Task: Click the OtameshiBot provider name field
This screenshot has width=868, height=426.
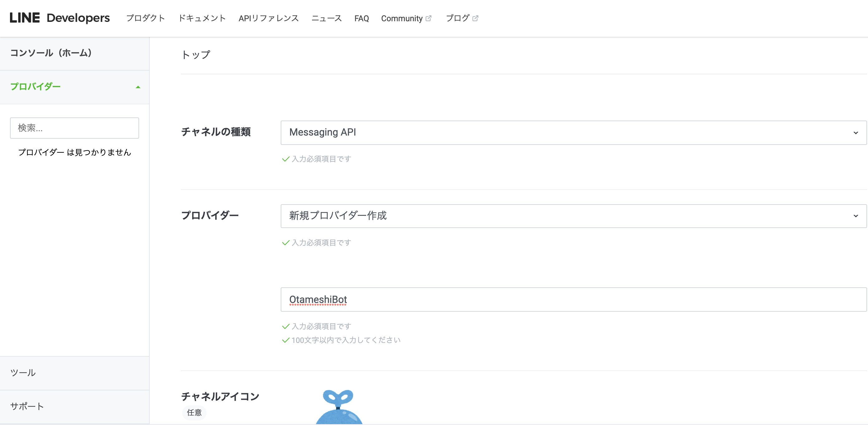Action: [573, 300]
